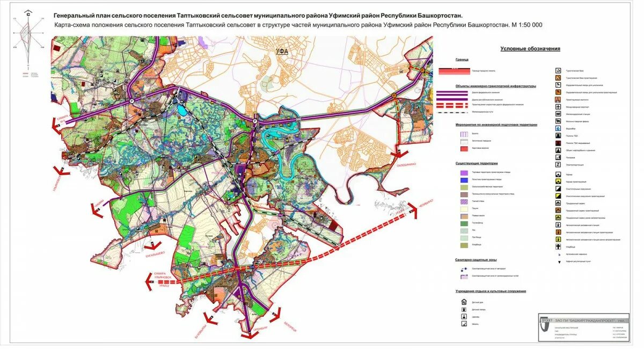This screenshot has width=644, height=349.
Task: Click the 'Условные обозначения' legend heading
Action: [531, 49]
